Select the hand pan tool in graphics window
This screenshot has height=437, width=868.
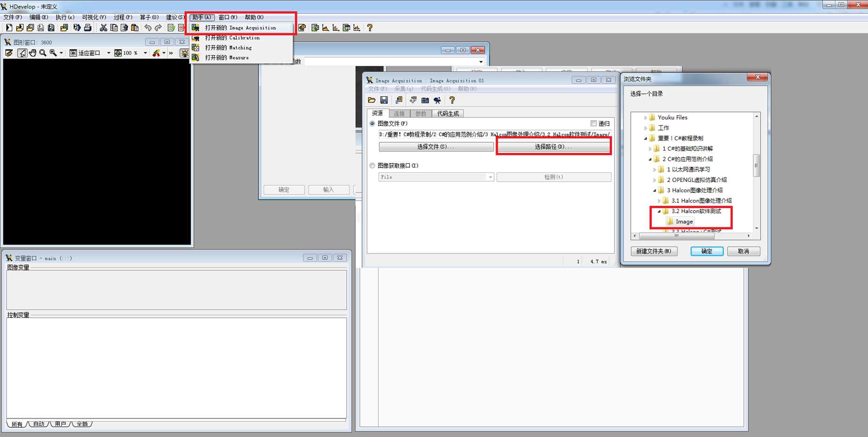[32, 53]
